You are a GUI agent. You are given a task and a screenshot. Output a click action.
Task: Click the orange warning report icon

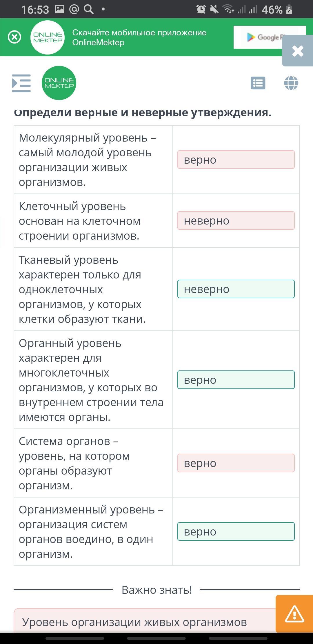[294, 614]
